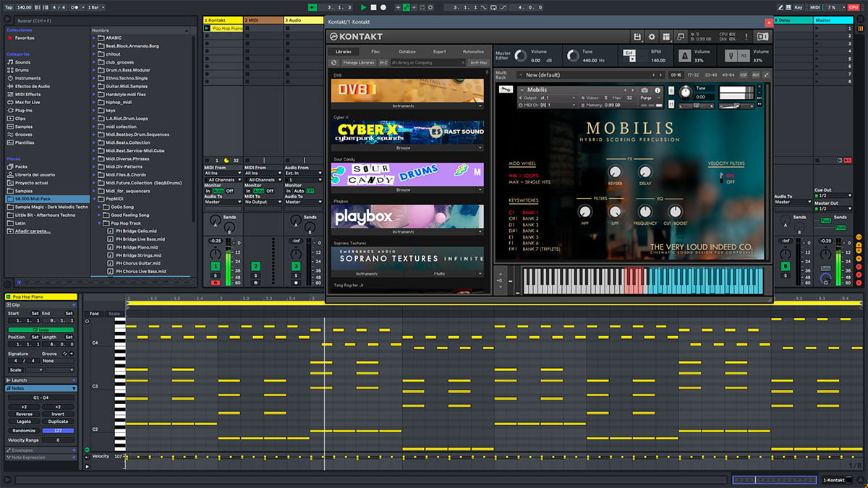Click the Mobilis instrument wrench icon
The height and width of the screenshot is (488, 868).
point(507,90)
